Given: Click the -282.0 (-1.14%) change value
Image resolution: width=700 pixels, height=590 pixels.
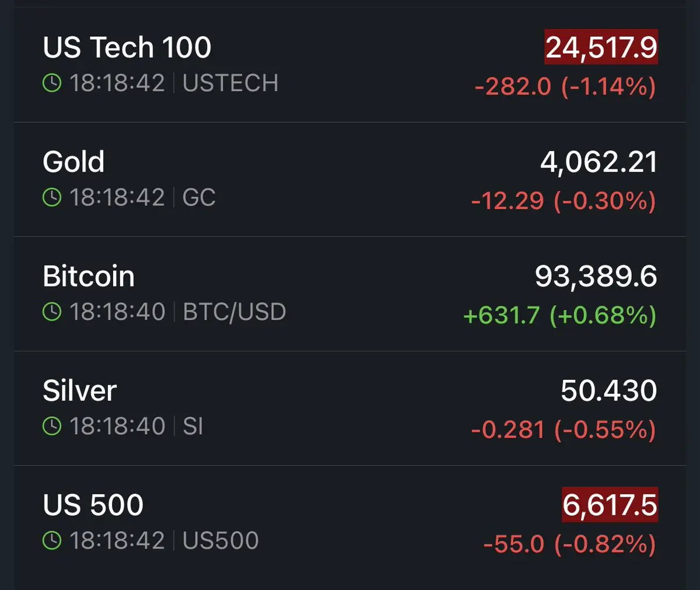Looking at the screenshot, I should 565,87.
